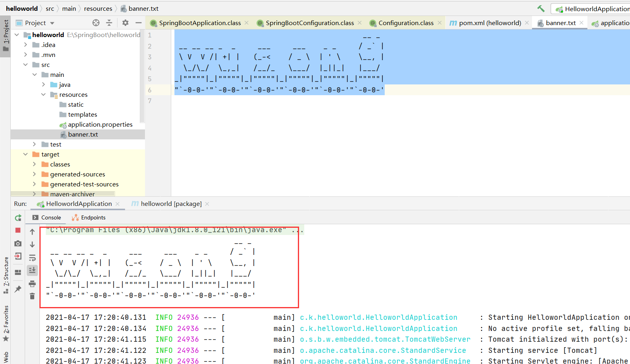Image resolution: width=630 pixels, height=364 pixels.
Task: Collapse the helloworld root node
Action: (x=17, y=35)
